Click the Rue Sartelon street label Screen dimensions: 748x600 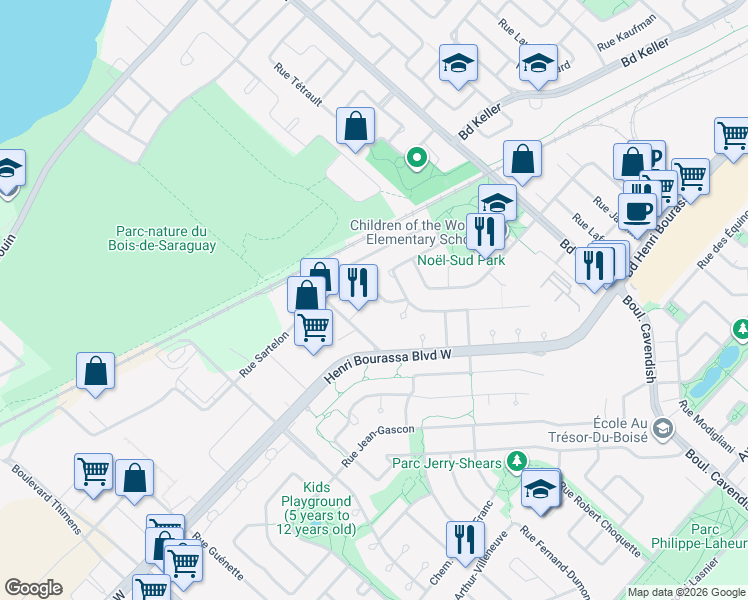(264, 354)
